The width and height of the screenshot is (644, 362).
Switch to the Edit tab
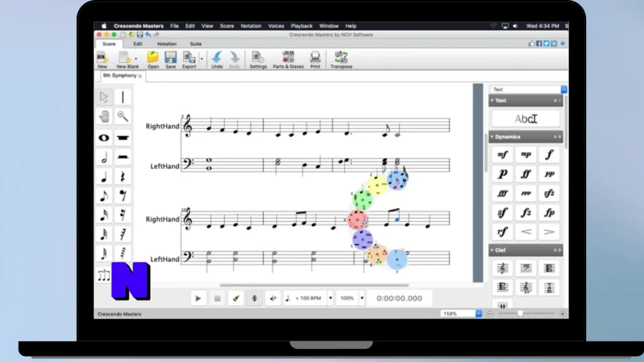138,44
